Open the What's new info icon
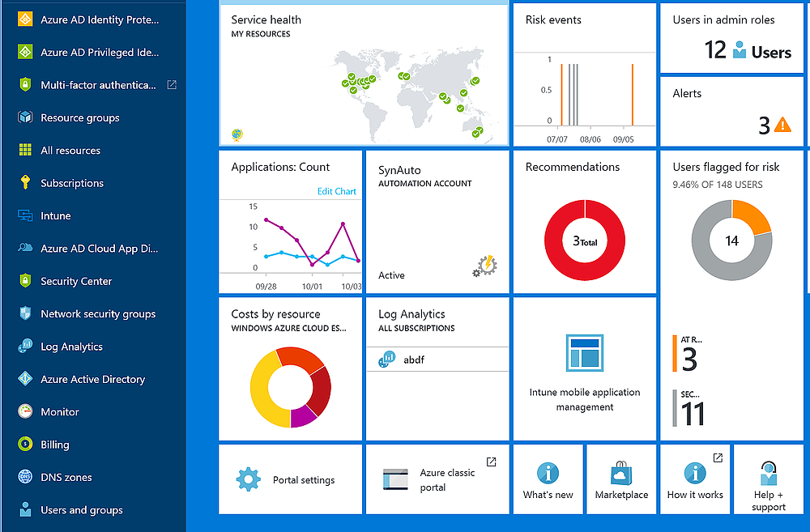Viewport: 810px width, 532px height. point(548,473)
